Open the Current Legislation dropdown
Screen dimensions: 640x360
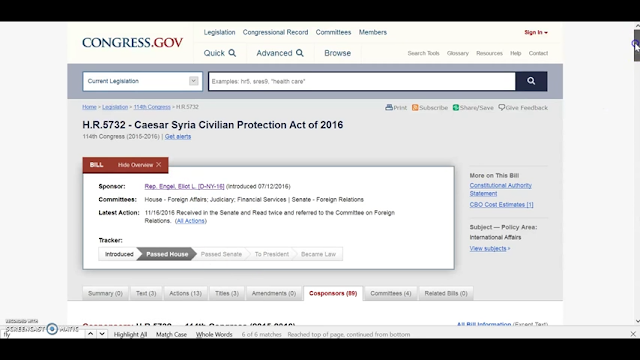coord(142,81)
